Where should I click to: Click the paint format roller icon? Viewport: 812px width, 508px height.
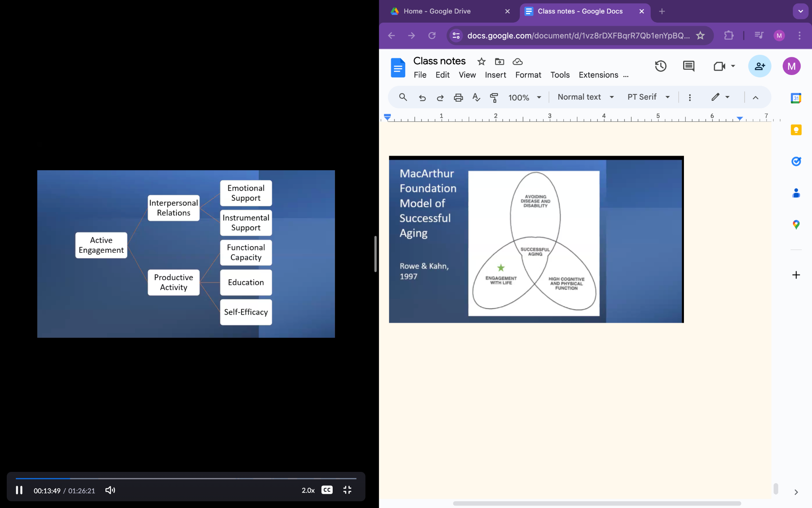[x=494, y=98]
